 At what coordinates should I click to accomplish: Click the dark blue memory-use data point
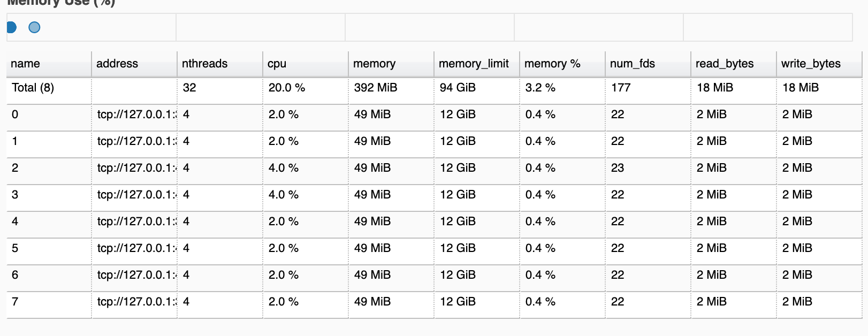pyautogui.click(x=11, y=27)
